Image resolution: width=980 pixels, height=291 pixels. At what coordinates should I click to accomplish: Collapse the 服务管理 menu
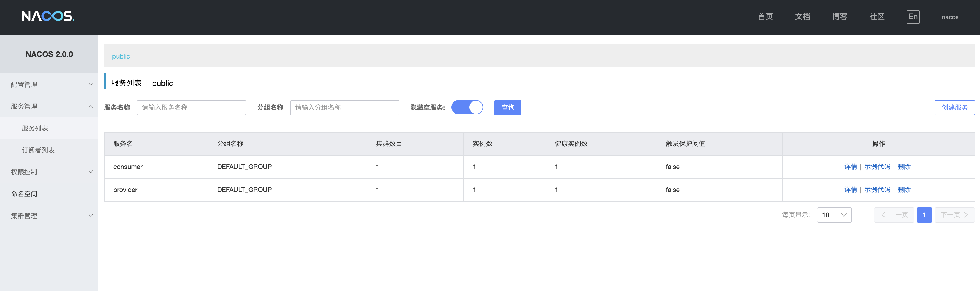pos(49,106)
